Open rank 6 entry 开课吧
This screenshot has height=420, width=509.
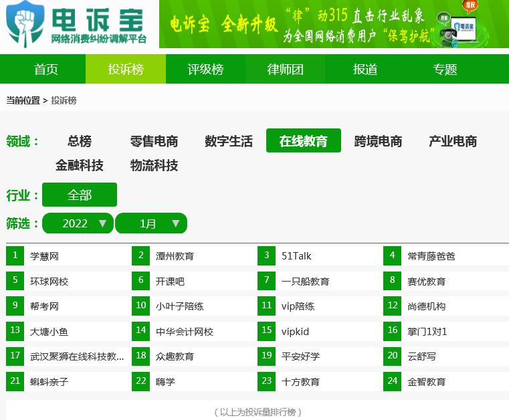[170, 282]
